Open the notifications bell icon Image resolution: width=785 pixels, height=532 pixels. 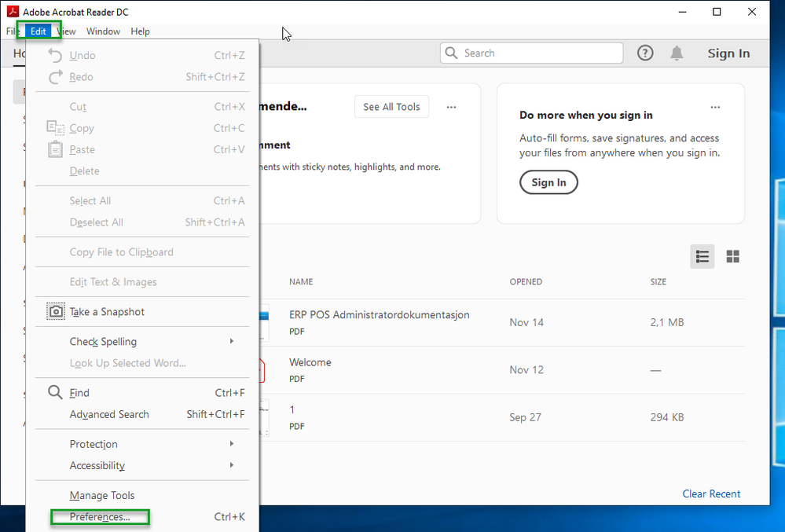coord(677,53)
